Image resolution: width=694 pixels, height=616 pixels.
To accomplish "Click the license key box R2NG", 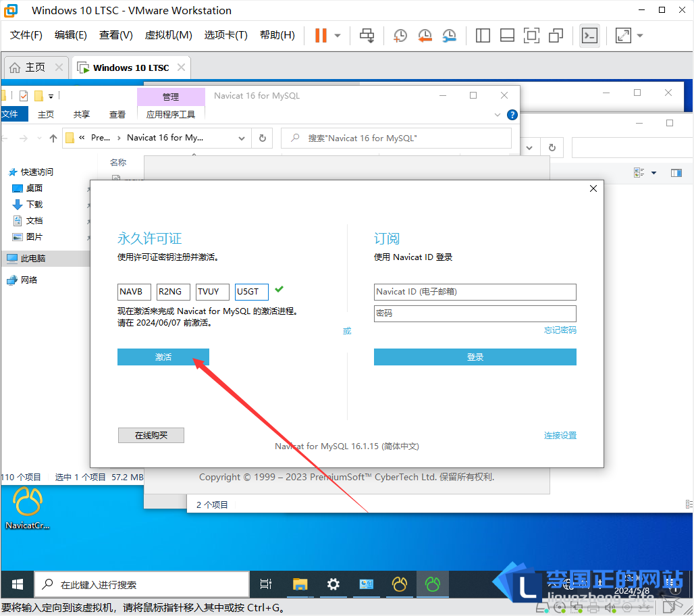I will (173, 292).
